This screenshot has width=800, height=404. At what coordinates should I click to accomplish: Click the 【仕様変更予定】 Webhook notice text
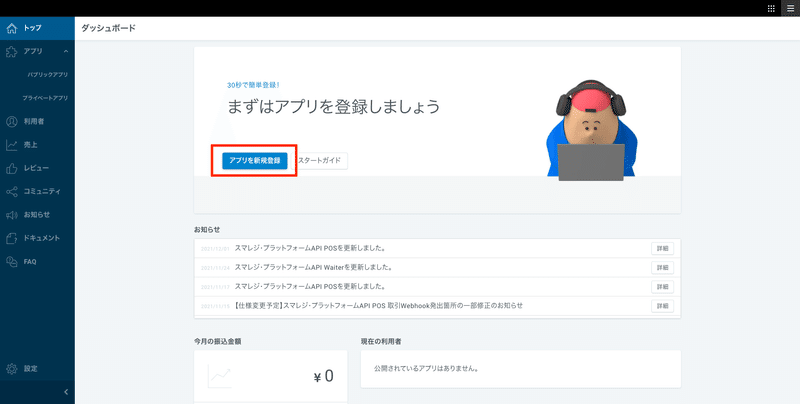[379, 306]
